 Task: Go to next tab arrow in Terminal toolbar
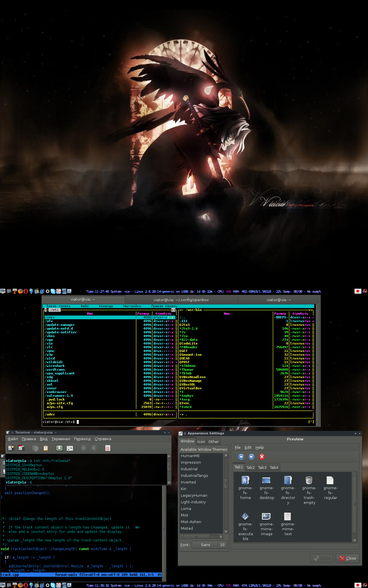coord(94,448)
